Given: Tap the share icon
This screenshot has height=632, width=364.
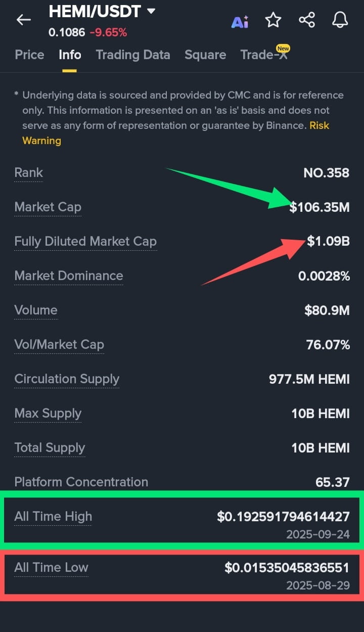Looking at the screenshot, I should click(307, 20).
